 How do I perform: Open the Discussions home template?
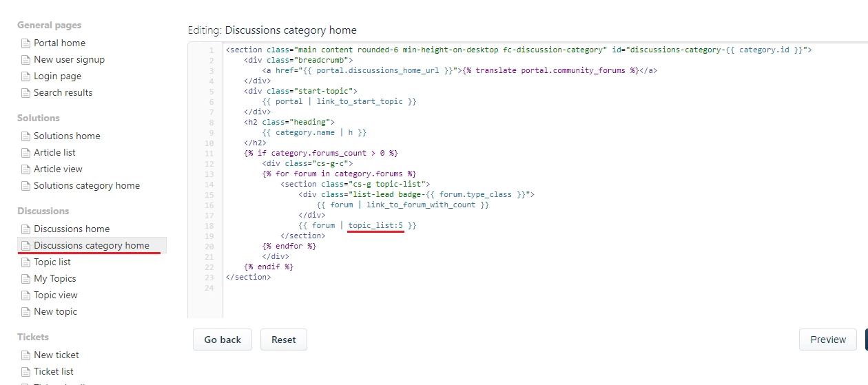coord(72,229)
